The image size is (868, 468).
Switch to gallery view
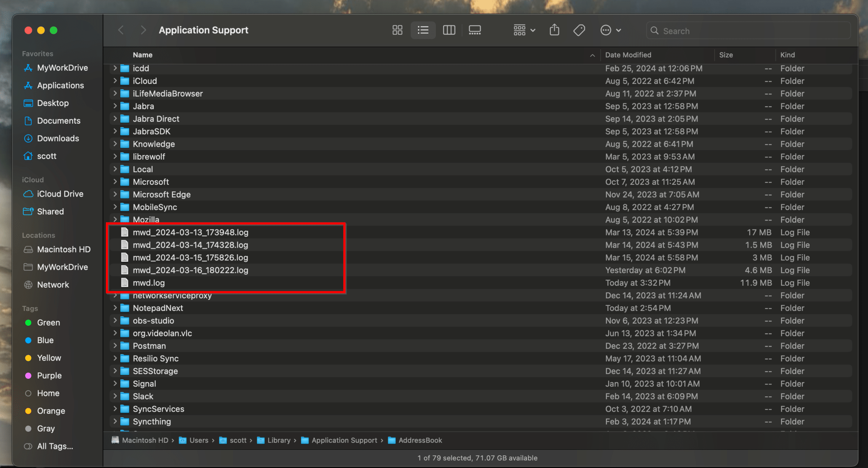tap(474, 30)
